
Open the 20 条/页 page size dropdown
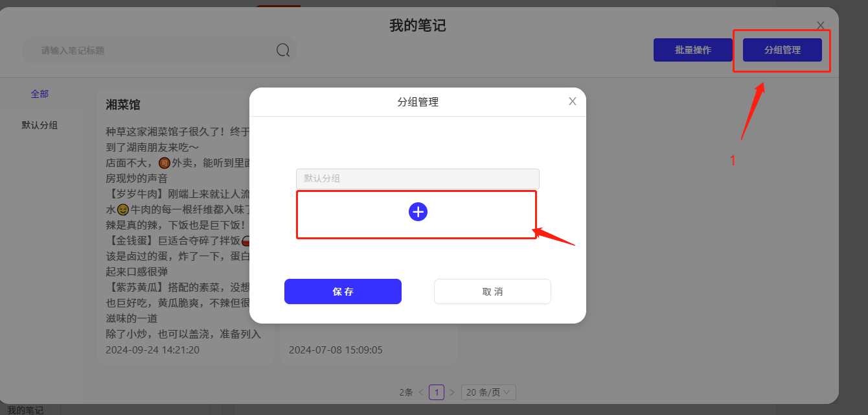pos(488,392)
